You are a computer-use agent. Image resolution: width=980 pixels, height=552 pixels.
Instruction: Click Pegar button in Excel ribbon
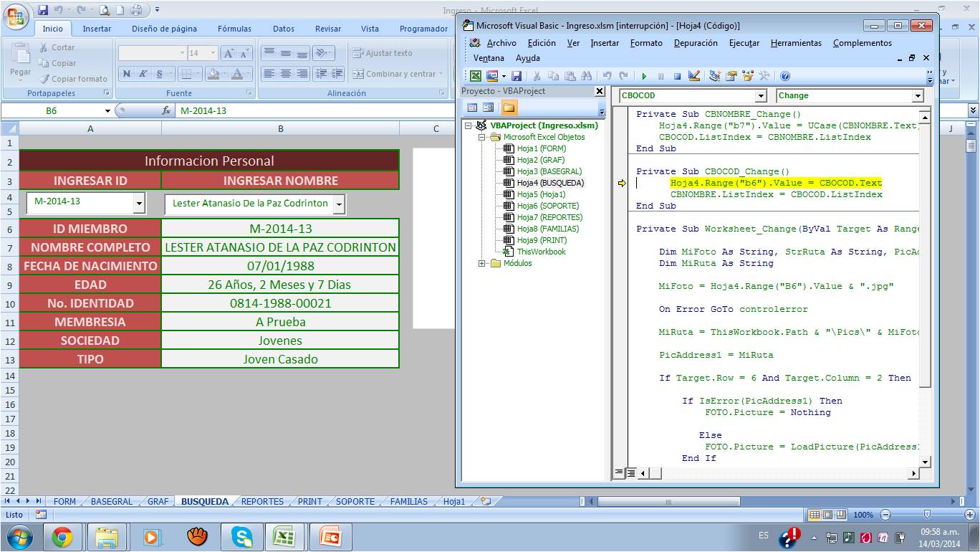click(20, 61)
